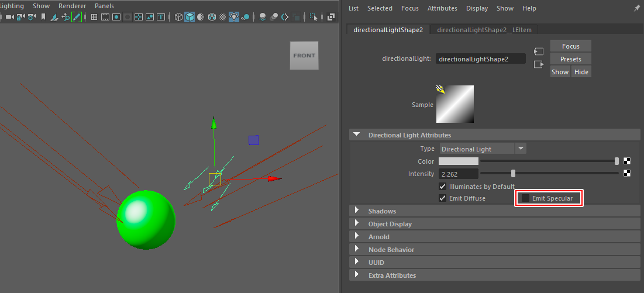Viewport: 644px width, 293px height.
Task: Click the input connection arrow icon
Action: [539, 52]
